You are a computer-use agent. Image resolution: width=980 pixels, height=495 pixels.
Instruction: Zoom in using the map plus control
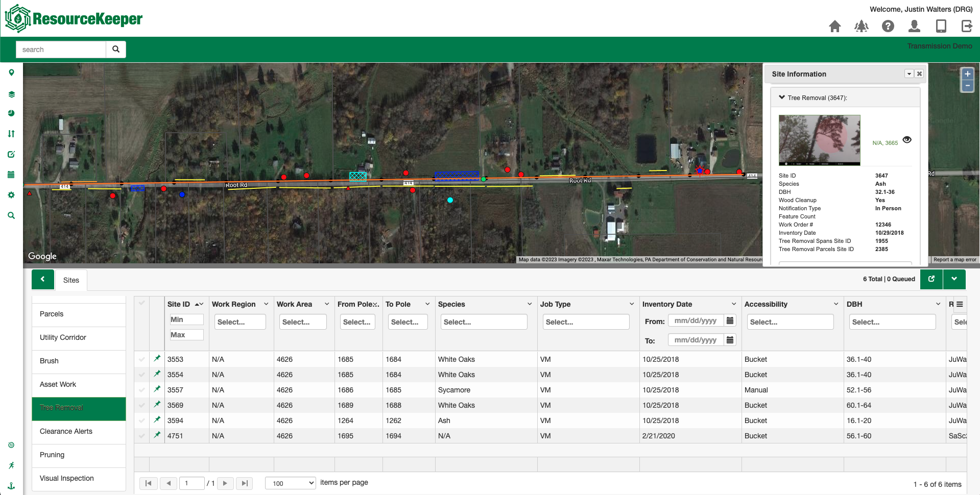[967, 74]
